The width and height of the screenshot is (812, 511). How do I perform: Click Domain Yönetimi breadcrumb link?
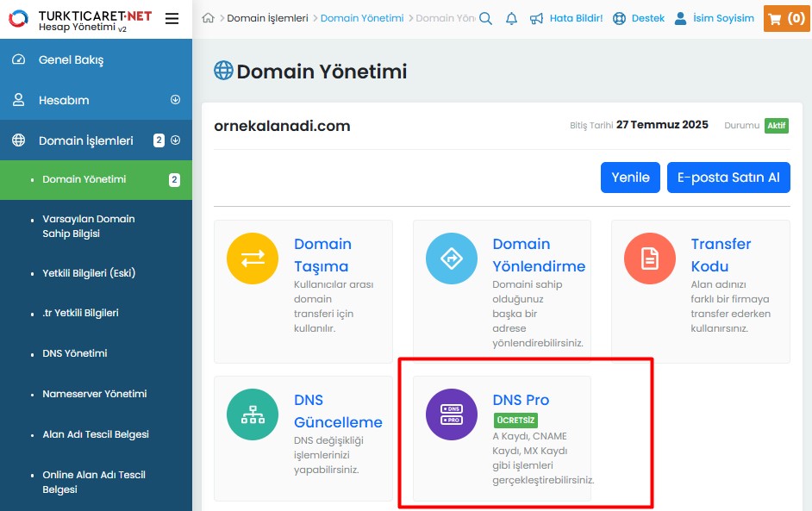[x=362, y=18]
